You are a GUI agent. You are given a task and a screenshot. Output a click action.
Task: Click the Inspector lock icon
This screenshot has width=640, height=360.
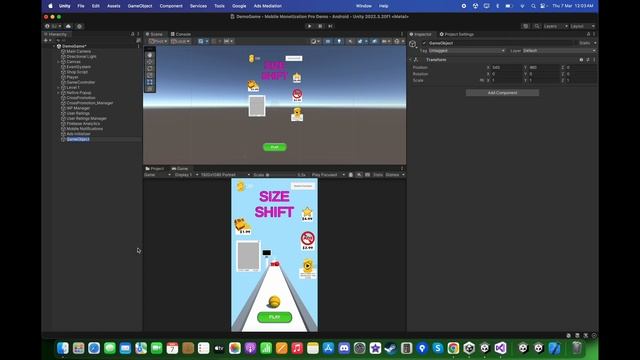click(x=588, y=34)
